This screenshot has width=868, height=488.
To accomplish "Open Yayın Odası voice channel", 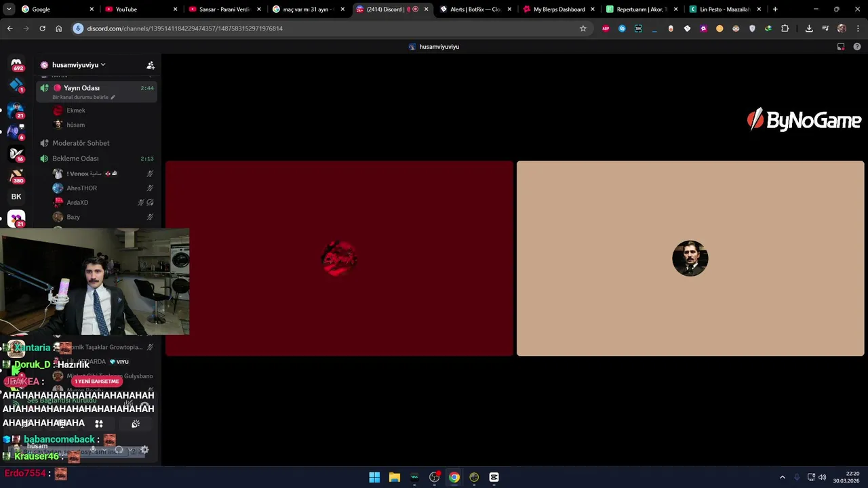I will 97,91.
